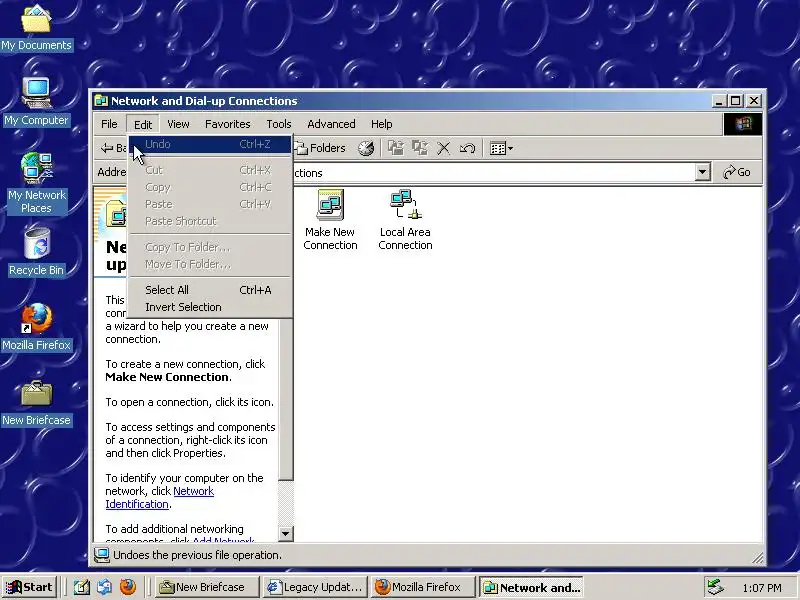Viewport: 800px width, 600px height.
Task: Open the View menu
Action: point(178,124)
